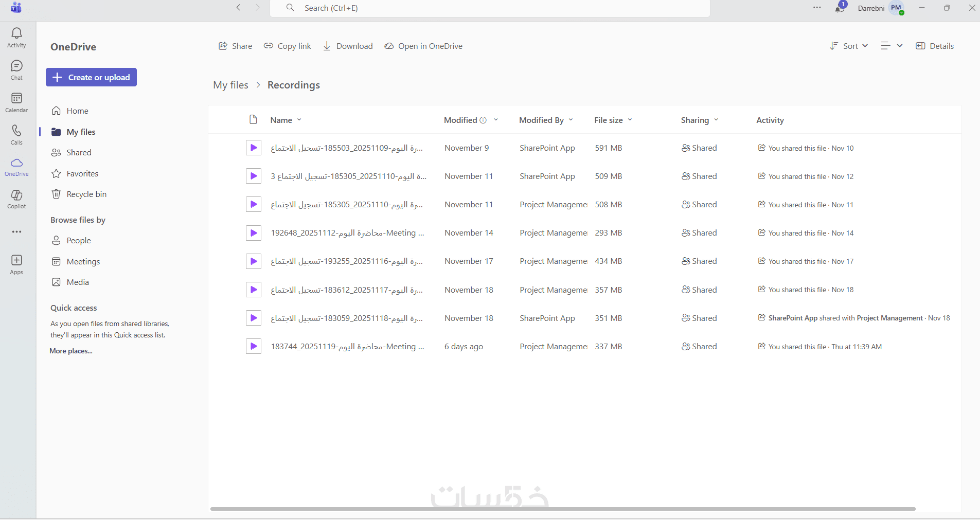The height and width of the screenshot is (520, 980).
Task: Open the Modified By column dropdown
Action: (x=571, y=120)
